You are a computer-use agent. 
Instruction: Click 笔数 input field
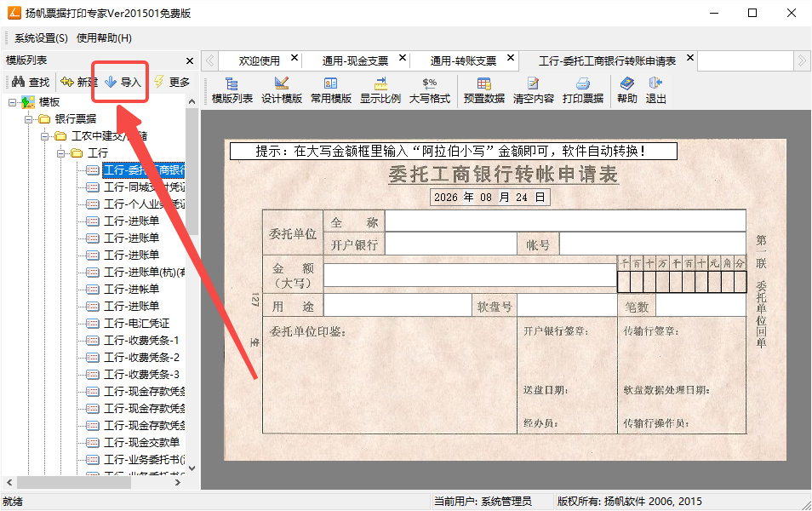pyautogui.click(x=700, y=306)
